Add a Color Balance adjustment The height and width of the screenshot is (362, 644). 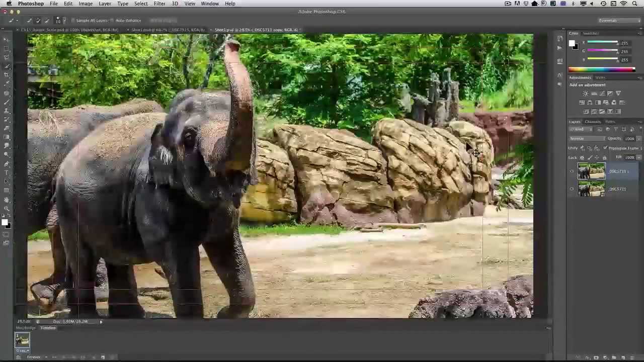coord(590,103)
